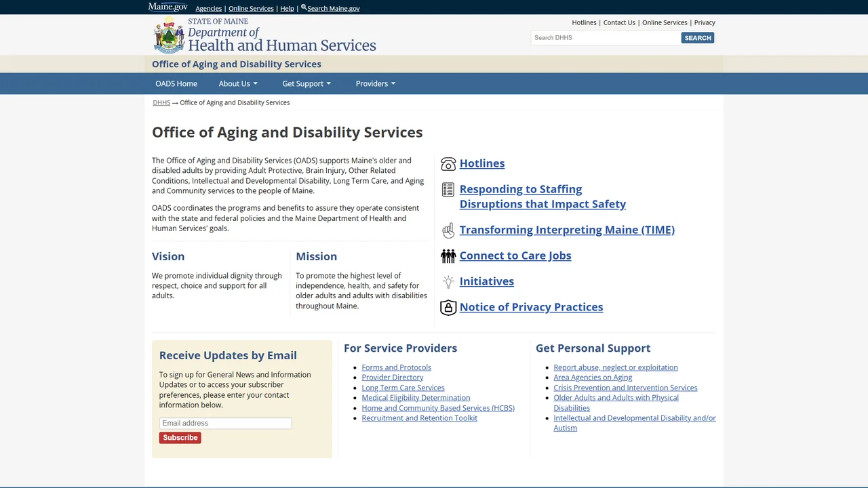Open the Provider Directory link
The width and height of the screenshot is (868, 488).
point(393,378)
